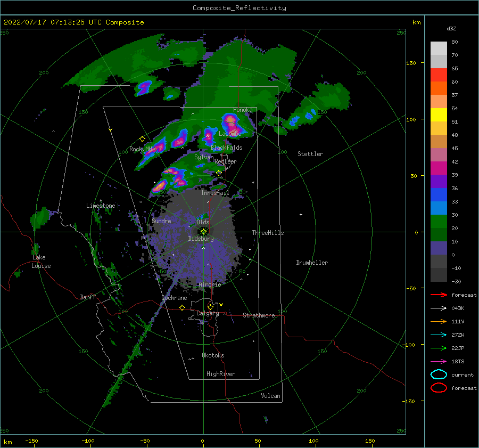Click the red forecast arrow legend icon
The image size is (479, 448).
pos(439,295)
